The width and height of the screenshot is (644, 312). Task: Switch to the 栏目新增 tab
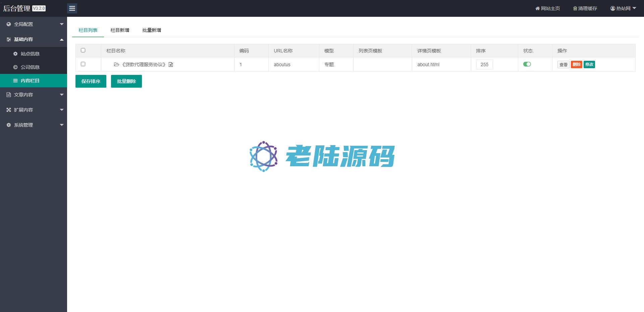[x=120, y=30]
